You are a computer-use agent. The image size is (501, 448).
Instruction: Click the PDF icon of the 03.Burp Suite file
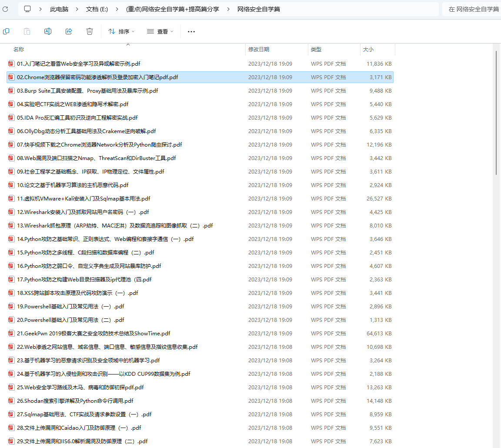pyautogui.click(x=11, y=91)
